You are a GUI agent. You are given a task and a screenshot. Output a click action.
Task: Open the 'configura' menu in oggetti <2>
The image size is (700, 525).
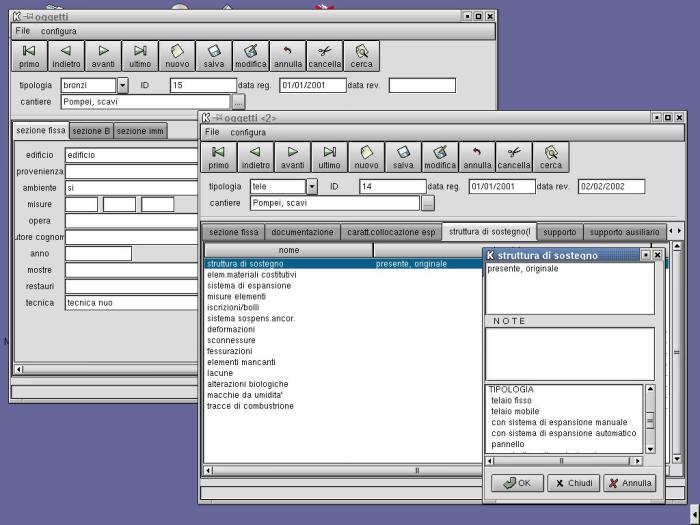click(248, 132)
